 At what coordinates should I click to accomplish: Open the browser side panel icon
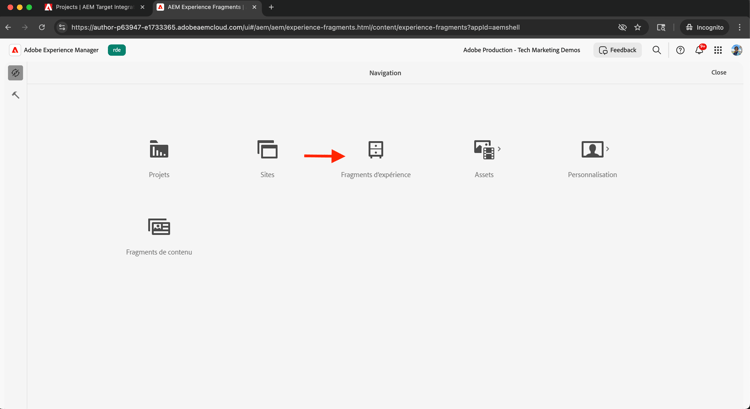pyautogui.click(x=661, y=27)
